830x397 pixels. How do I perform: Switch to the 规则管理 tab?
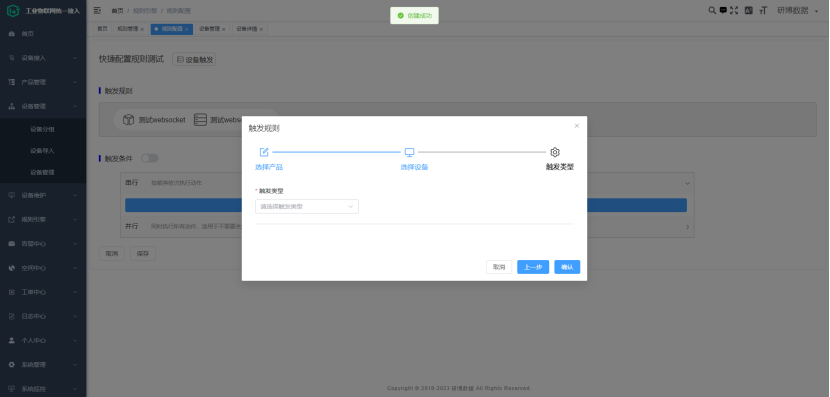coord(130,29)
